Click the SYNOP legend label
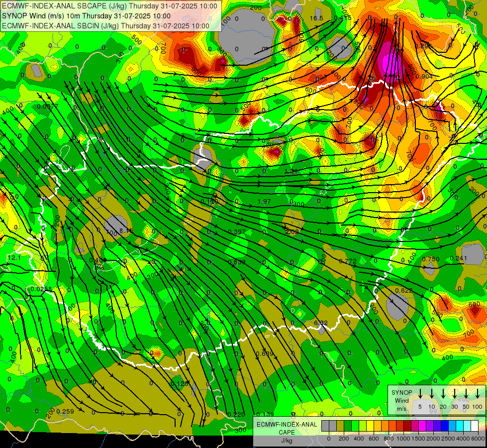This screenshot has width=487, height=448. tap(401, 392)
